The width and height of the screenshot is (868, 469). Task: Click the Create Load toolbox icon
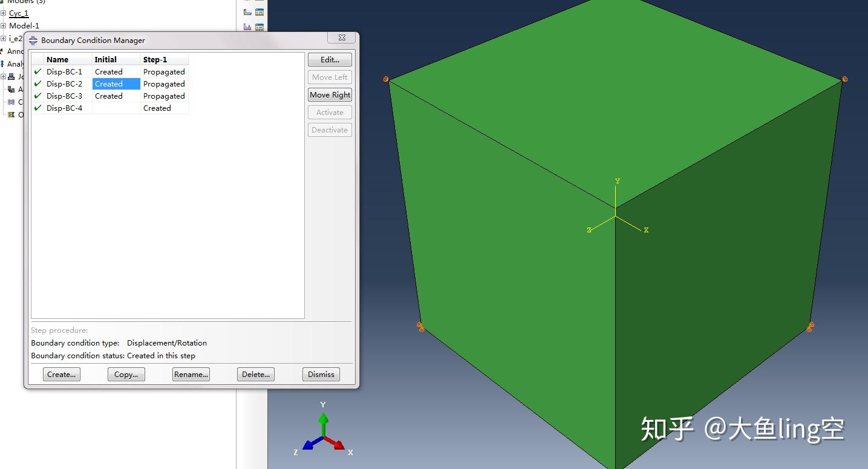tap(247, 11)
